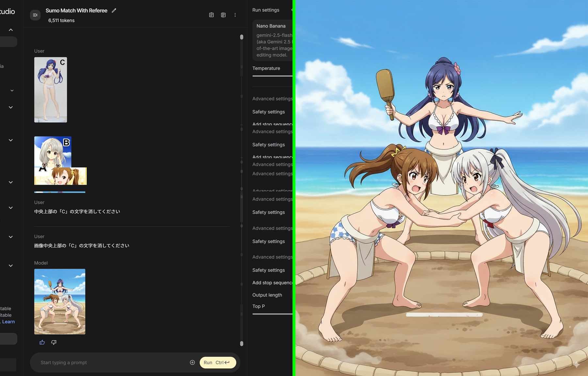Image resolution: width=588 pixels, height=376 pixels.
Task: Collapse the left navigation panel icon
Action: 35,15
